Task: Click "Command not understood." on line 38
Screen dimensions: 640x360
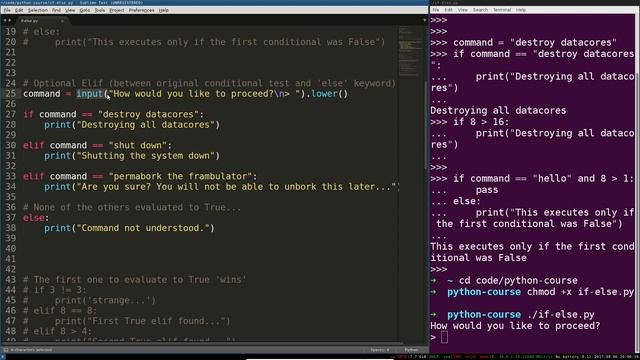Action: pos(145,228)
